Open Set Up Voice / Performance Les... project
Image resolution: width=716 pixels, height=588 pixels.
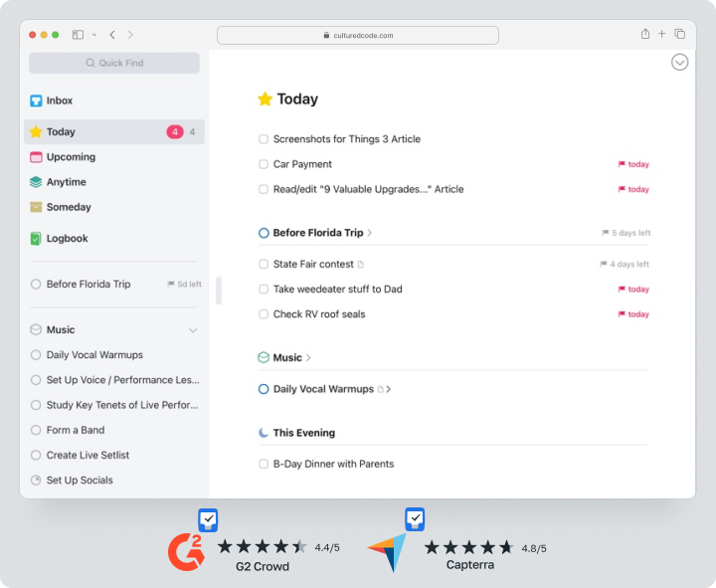tap(114, 380)
